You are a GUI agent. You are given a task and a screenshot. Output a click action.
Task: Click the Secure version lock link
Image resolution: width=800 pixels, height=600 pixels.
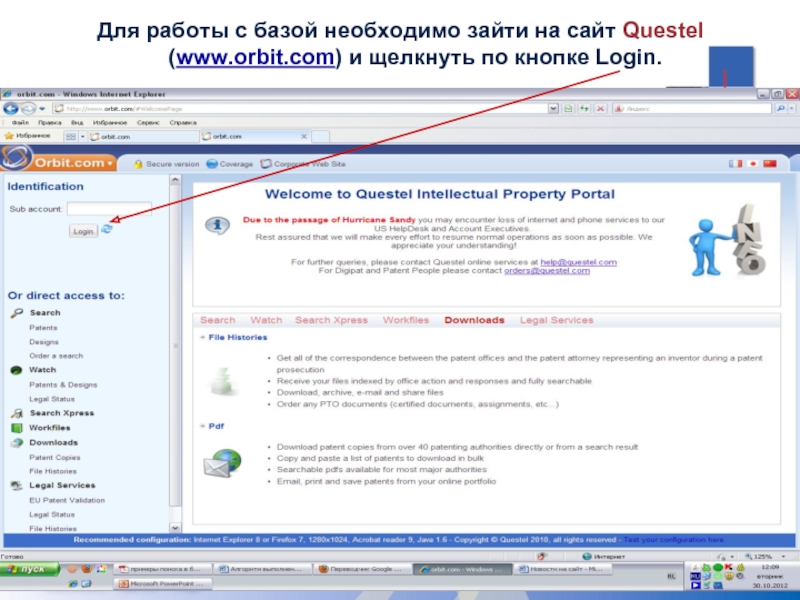[166, 164]
